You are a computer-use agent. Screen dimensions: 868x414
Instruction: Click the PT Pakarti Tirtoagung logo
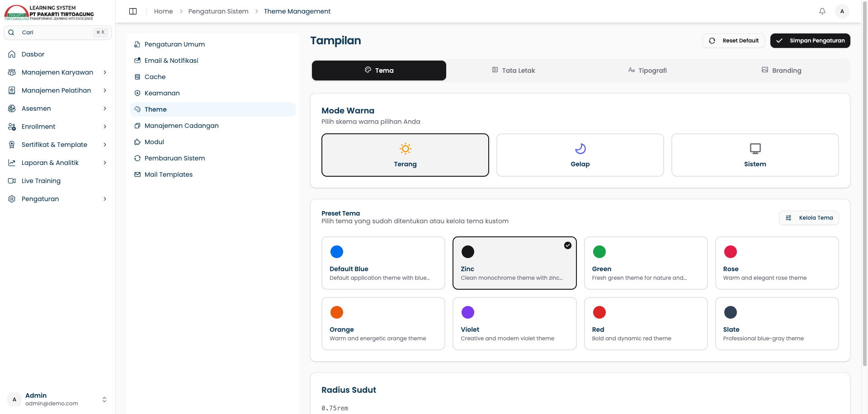49,13
